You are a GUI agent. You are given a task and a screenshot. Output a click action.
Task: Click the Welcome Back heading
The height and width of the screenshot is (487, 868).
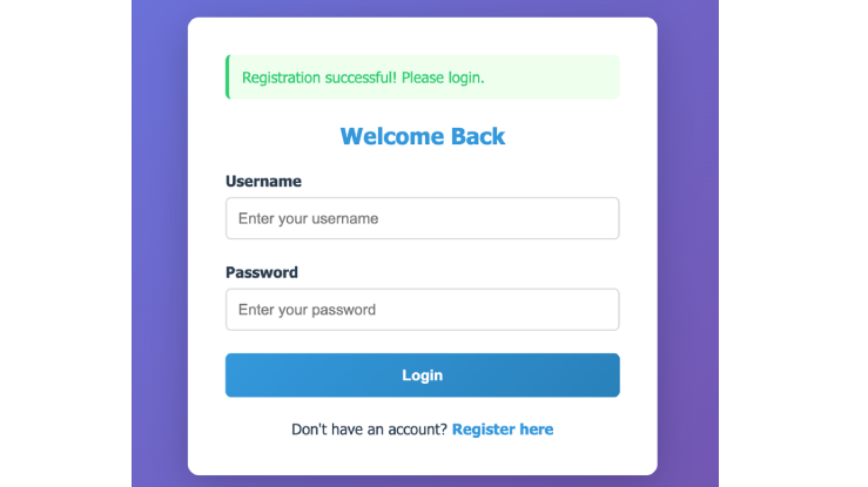(422, 136)
